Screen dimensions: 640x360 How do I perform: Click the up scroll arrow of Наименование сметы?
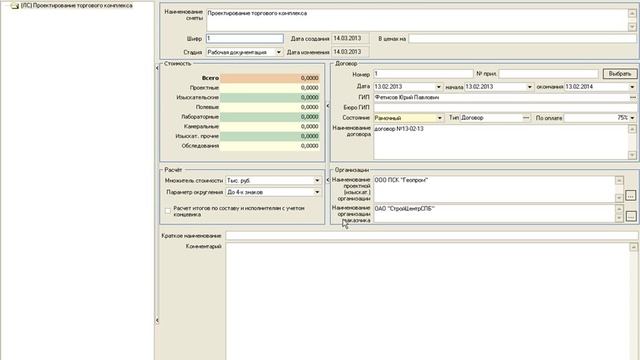tap(632, 13)
